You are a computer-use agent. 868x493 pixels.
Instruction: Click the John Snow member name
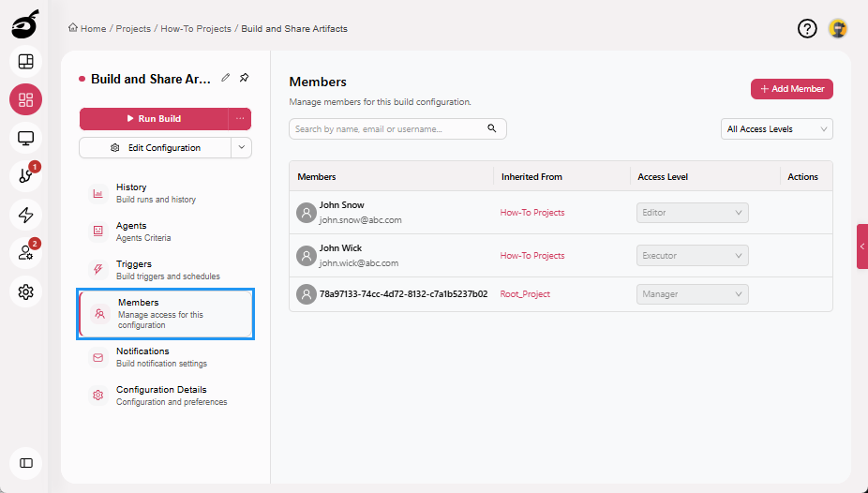[341, 205]
